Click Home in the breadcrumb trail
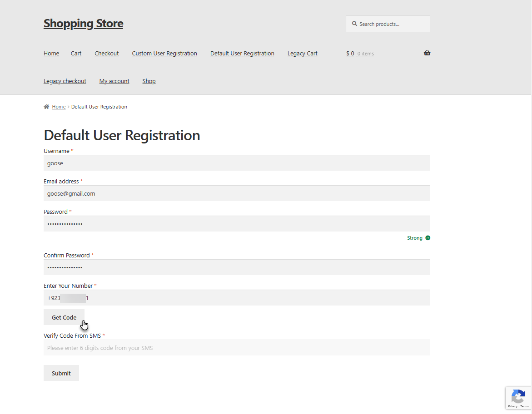The height and width of the screenshot is (414, 532). coord(59,106)
